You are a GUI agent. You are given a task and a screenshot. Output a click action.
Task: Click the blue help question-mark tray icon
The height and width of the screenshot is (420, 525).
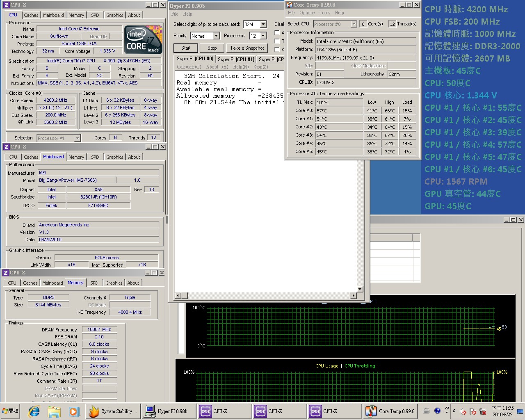[437, 411]
